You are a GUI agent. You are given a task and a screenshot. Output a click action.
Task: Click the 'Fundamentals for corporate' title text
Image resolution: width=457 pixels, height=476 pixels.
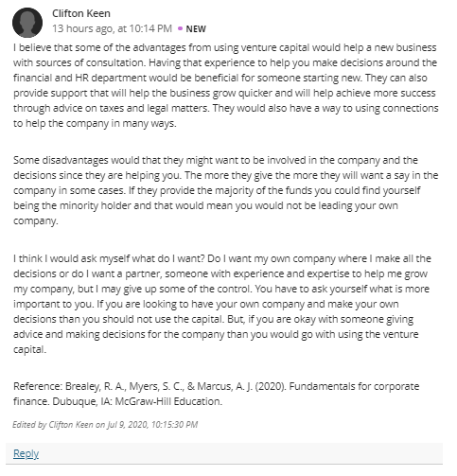point(354,386)
